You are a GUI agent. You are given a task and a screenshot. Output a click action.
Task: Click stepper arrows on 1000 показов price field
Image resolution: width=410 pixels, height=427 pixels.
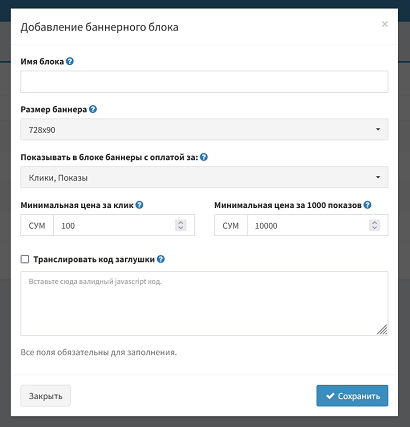[x=374, y=225]
